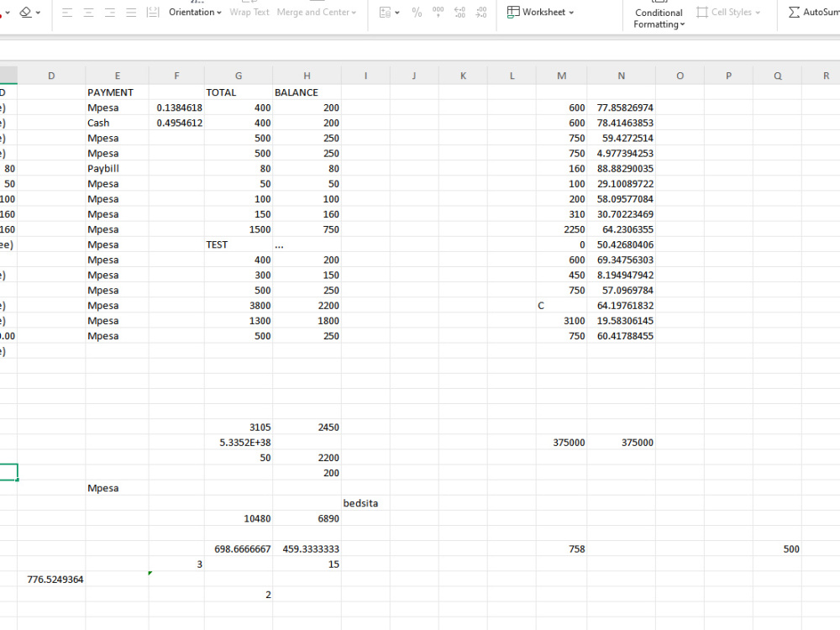Select column G header
840x630 pixels.
(239, 76)
